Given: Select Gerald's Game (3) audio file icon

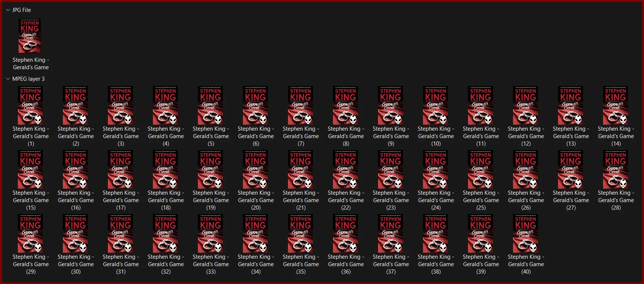Looking at the screenshot, I should click(121, 105).
